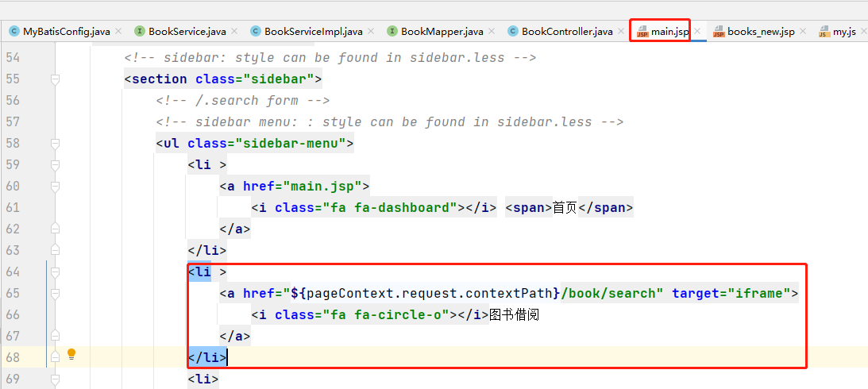Switch to the MyBatisConfig.java tab
Image resolution: width=868 pixels, height=389 pixels.
67,32
